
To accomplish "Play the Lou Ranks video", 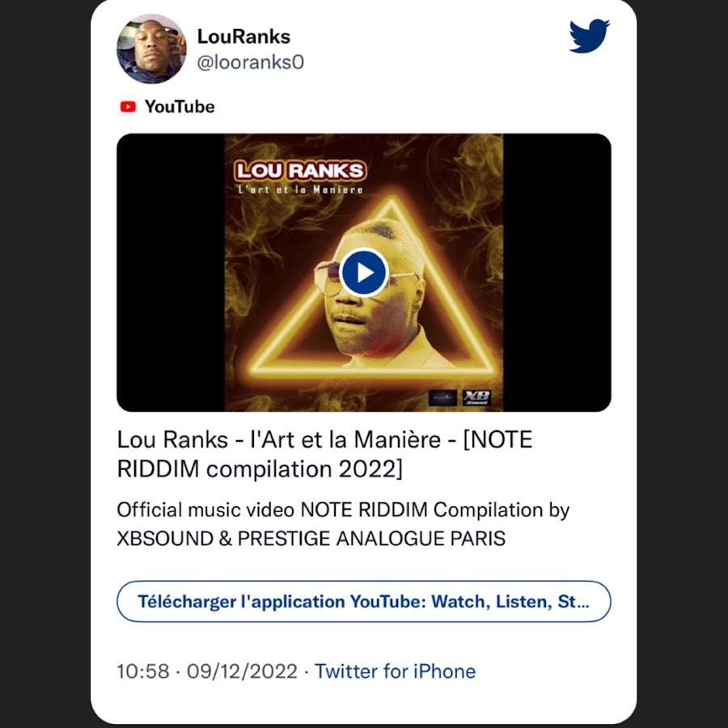I will [x=364, y=273].
